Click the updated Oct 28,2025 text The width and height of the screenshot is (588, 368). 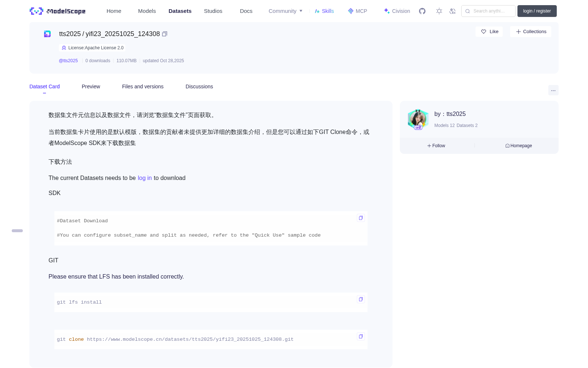tap(164, 61)
